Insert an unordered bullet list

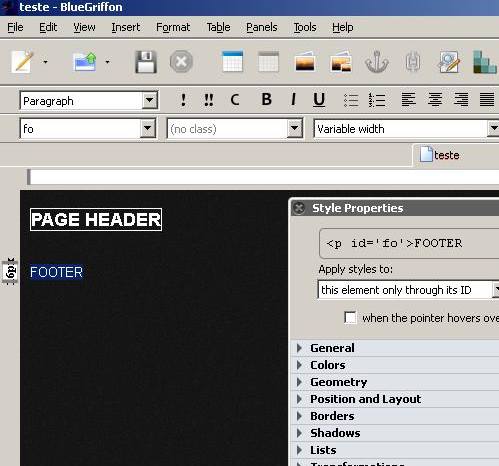click(x=351, y=100)
